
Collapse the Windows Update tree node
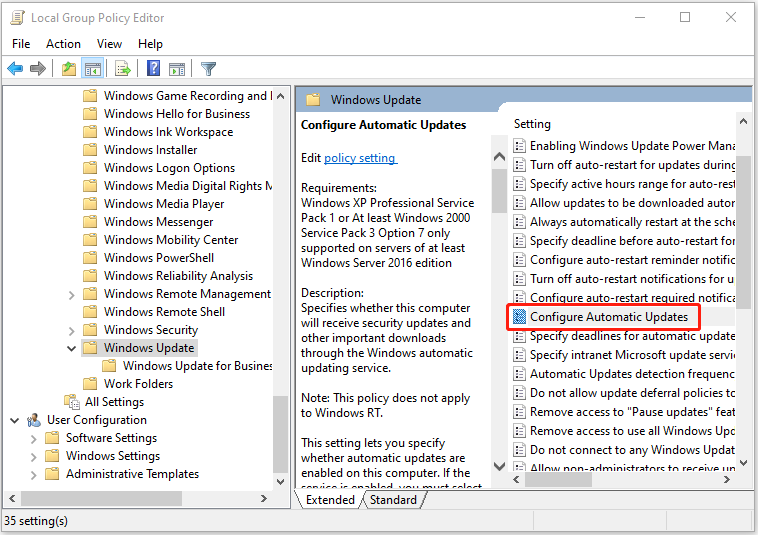72,348
